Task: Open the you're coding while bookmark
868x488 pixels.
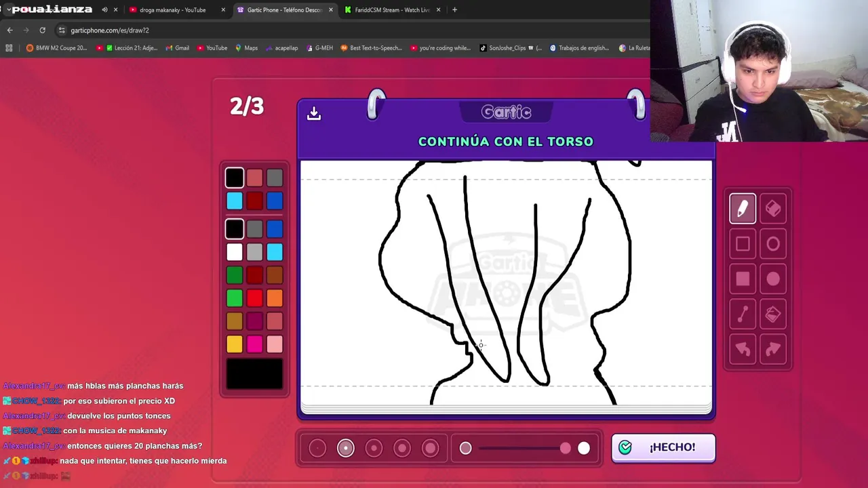Action: click(x=440, y=48)
